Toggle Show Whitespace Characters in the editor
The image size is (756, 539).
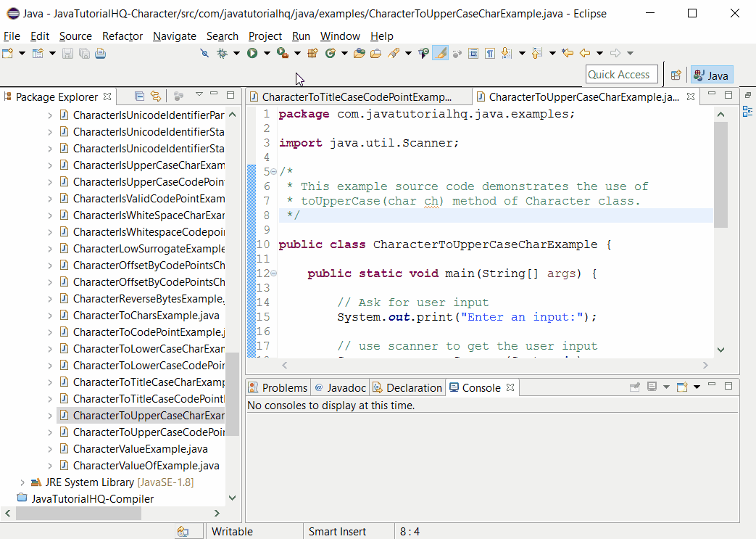coord(491,53)
